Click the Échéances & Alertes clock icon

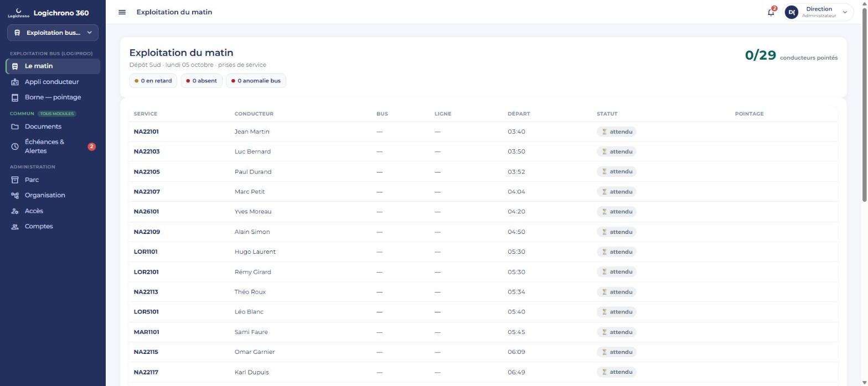coord(15,147)
